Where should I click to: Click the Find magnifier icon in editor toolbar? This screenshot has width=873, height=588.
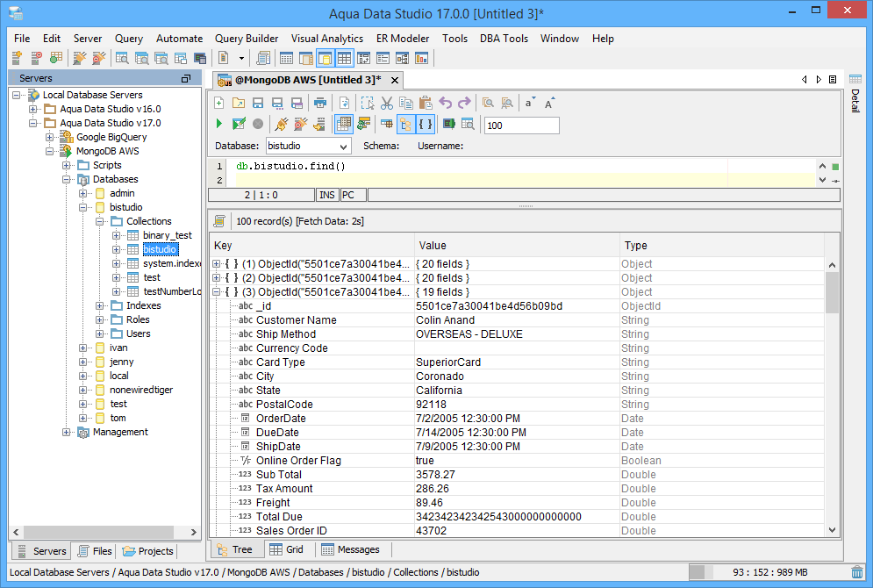click(x=489, y=103)
